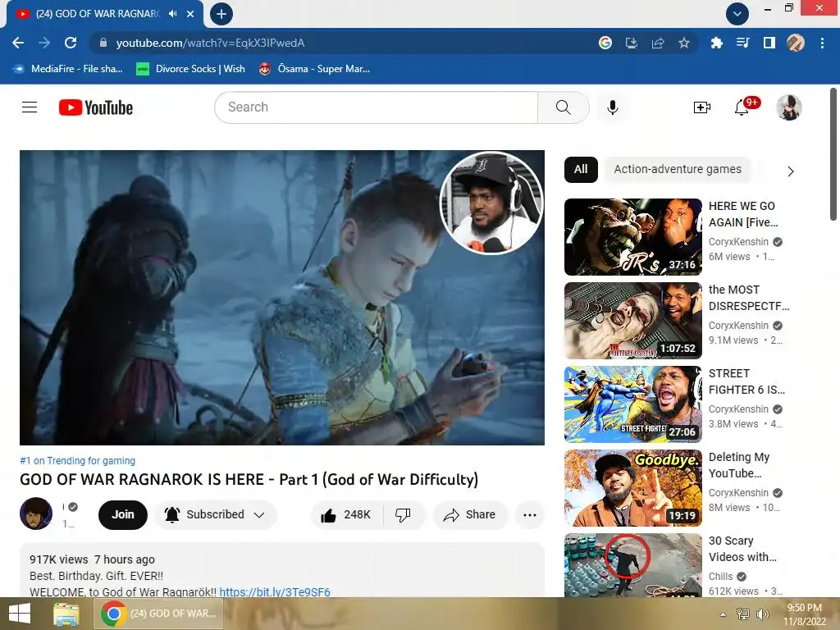This screenshot has width=840, height=630.
Task: Toggle Chrome side panel icon
Action: [769, 43]
